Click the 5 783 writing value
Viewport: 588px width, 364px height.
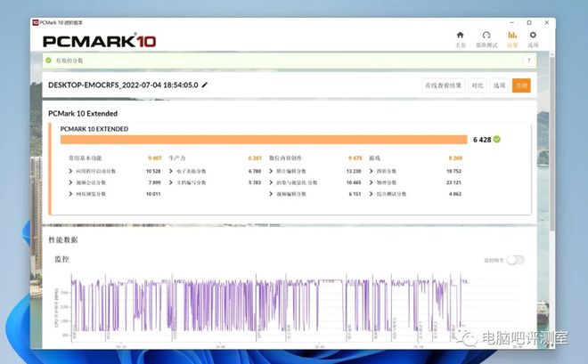pyautogui.click(x=255, y=182)
